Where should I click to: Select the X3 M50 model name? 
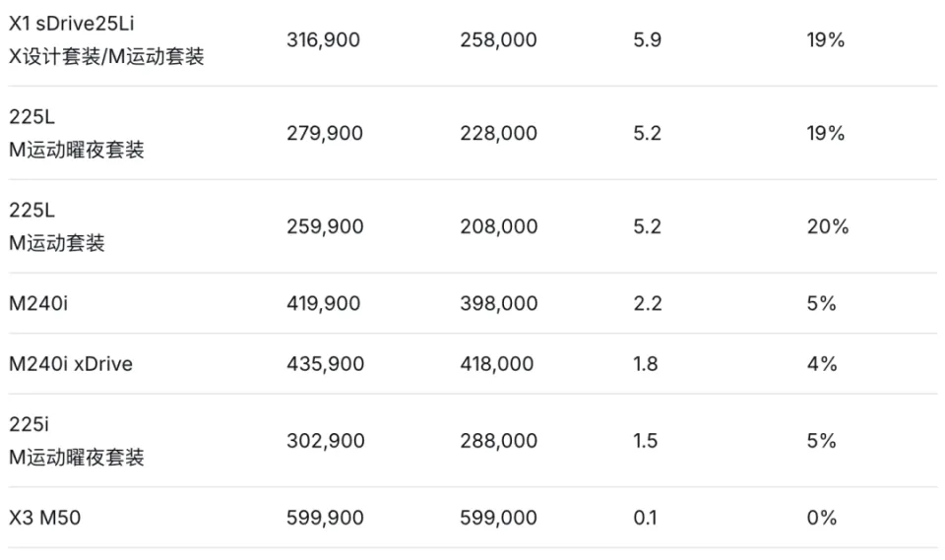tap(45, 518)
